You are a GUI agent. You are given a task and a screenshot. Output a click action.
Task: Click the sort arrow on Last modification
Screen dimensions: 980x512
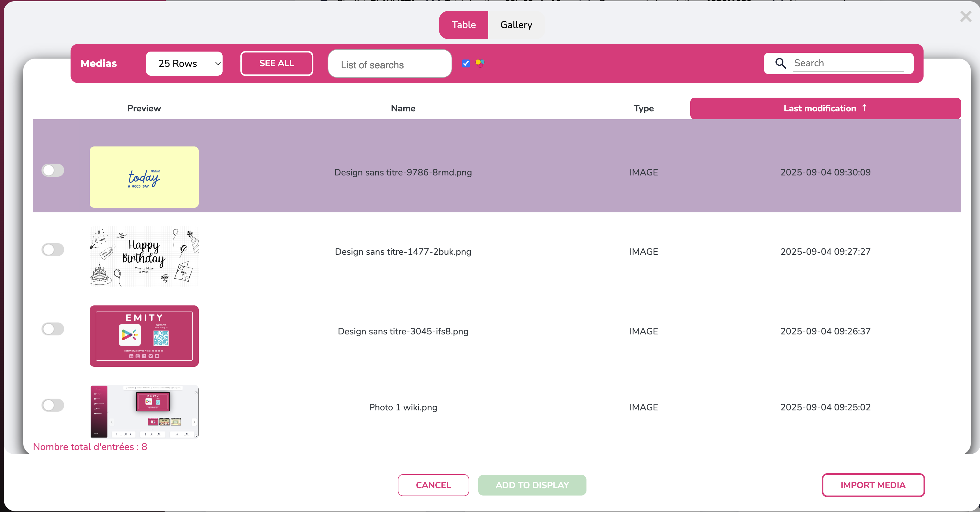point(864,108)
